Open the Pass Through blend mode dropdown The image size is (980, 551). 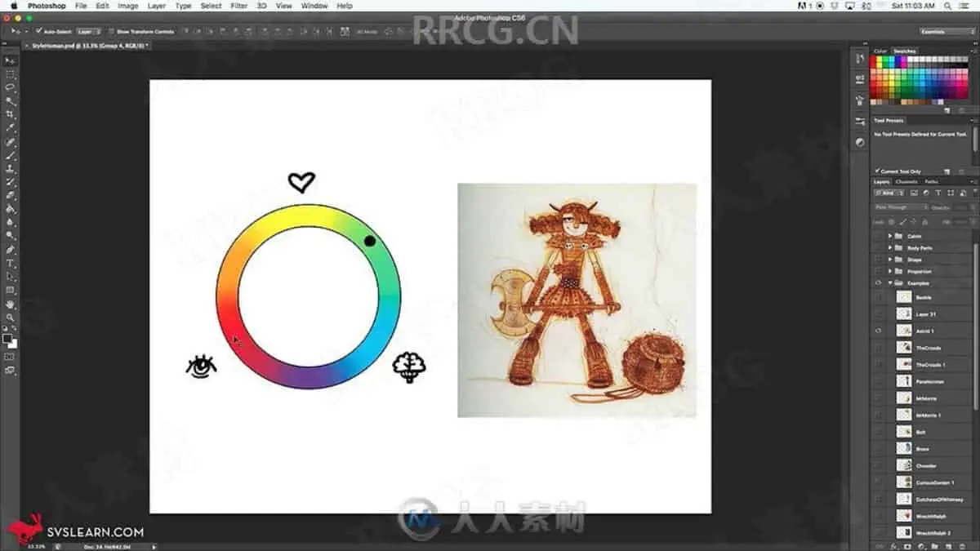pos(902,207)
